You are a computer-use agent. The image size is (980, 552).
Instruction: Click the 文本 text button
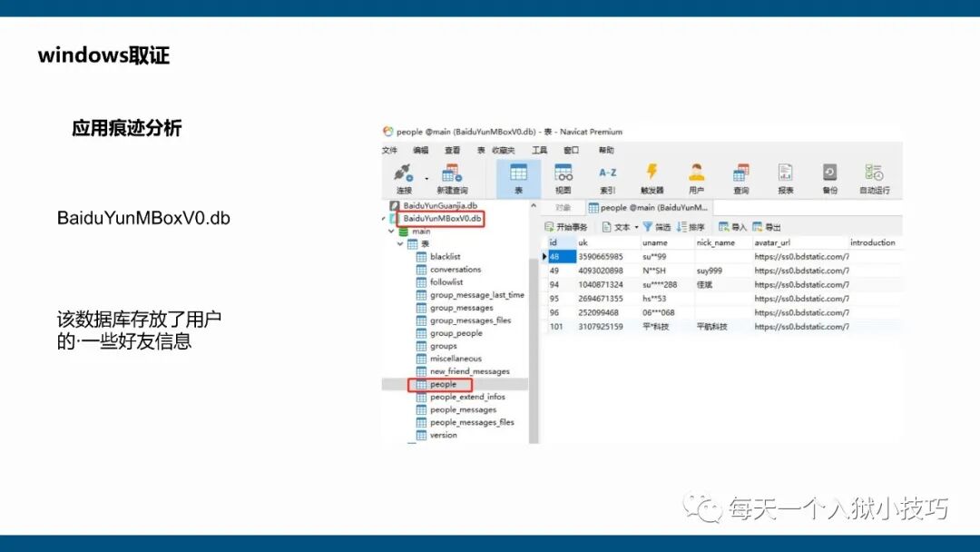click(616, 227)
